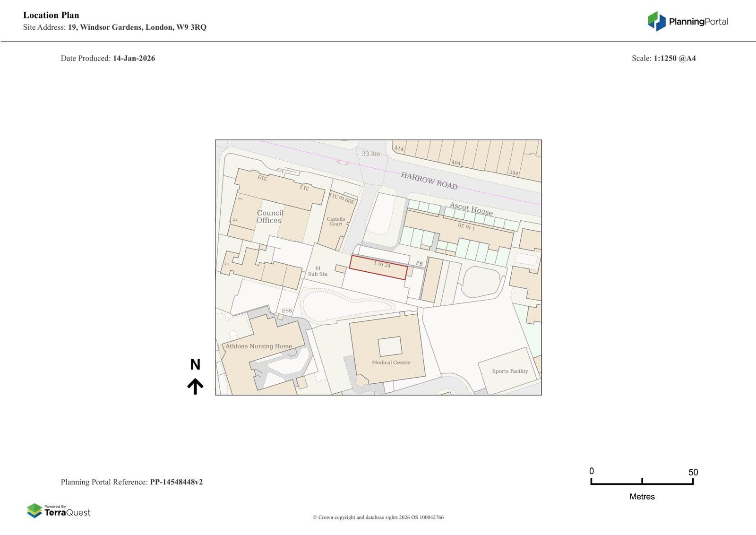Click the Council Offices building label
The height and width of the screenshot is (535, 756).
(x=270, y=216)
